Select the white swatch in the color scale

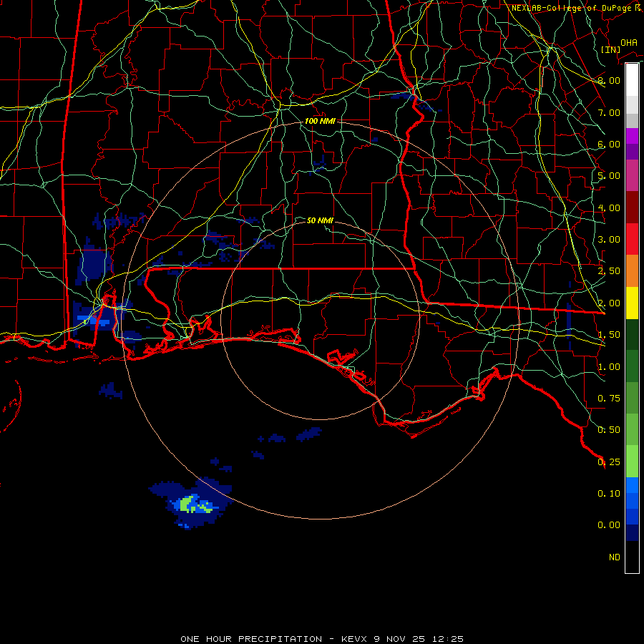(632, 79)
